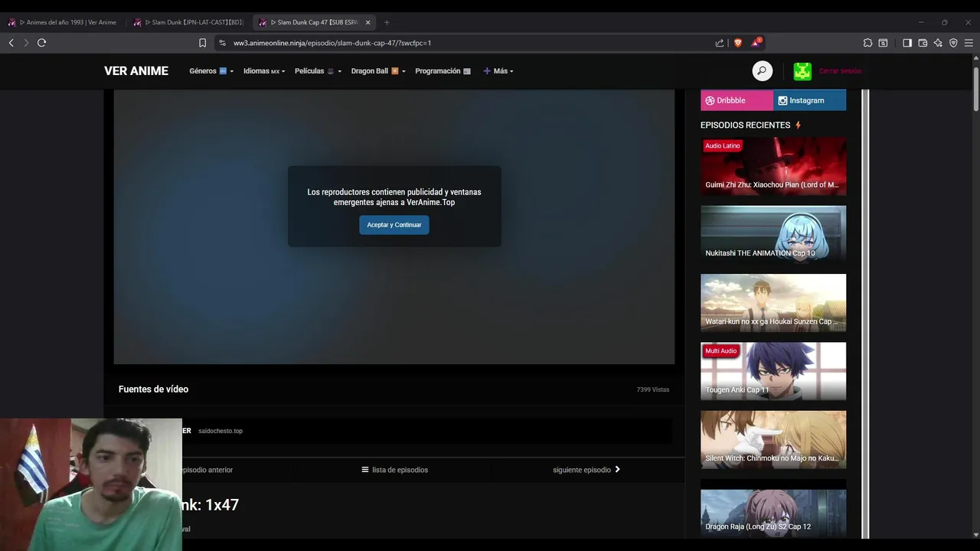Toggle the browser sidebar panel icon
This screenshot has height=551, width=980.
tap(907, 43)
